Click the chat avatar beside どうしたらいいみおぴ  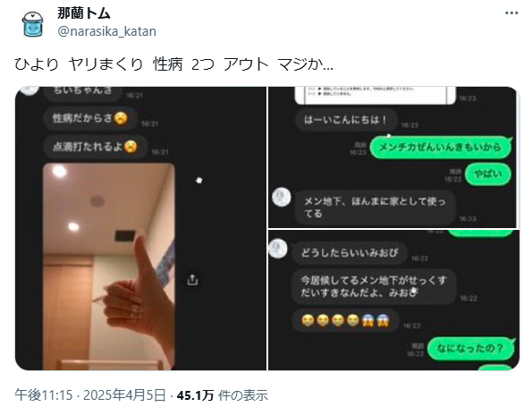pos(278,249)
